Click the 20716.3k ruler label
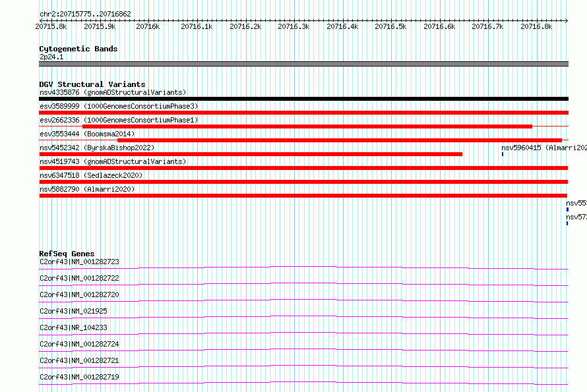This screenshot has height=392, width=587. [293, 26]
